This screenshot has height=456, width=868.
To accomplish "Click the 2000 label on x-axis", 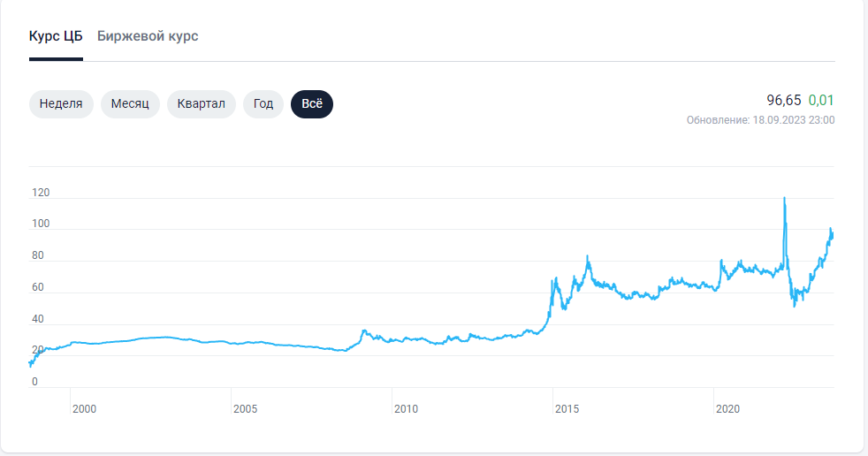I will pos(84,409).
